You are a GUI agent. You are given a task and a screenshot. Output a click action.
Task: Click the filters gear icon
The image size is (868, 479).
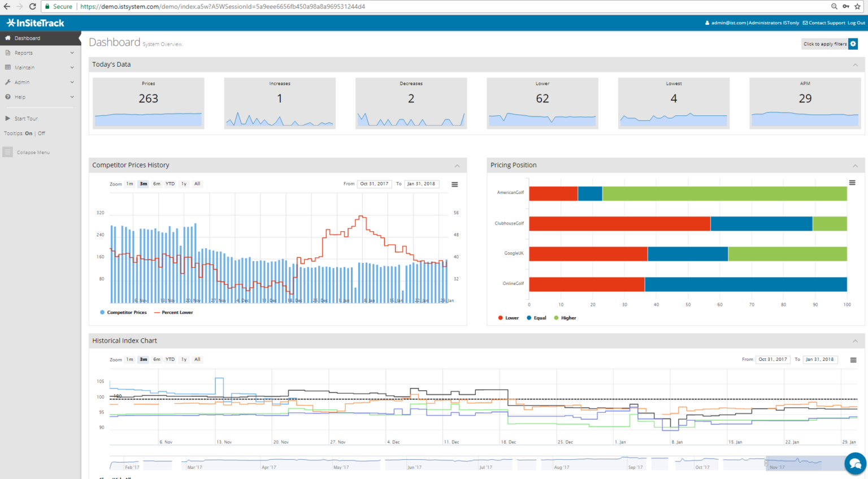pyautogui.click(x=853, y=44)
